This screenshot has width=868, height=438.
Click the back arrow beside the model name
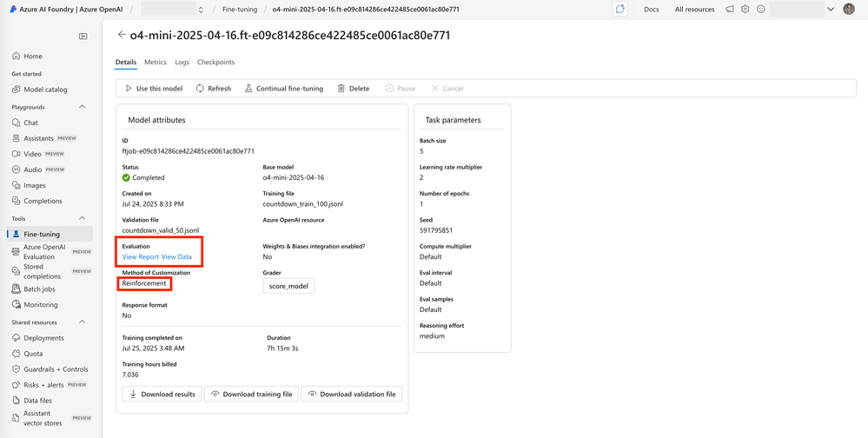(122, 36)
